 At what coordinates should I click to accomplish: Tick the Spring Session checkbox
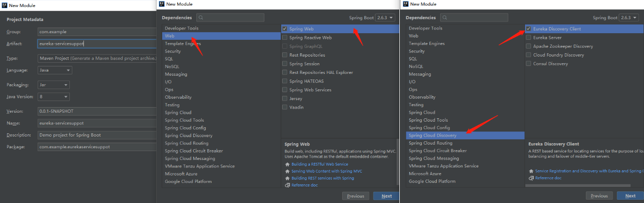tap(285, 64)
